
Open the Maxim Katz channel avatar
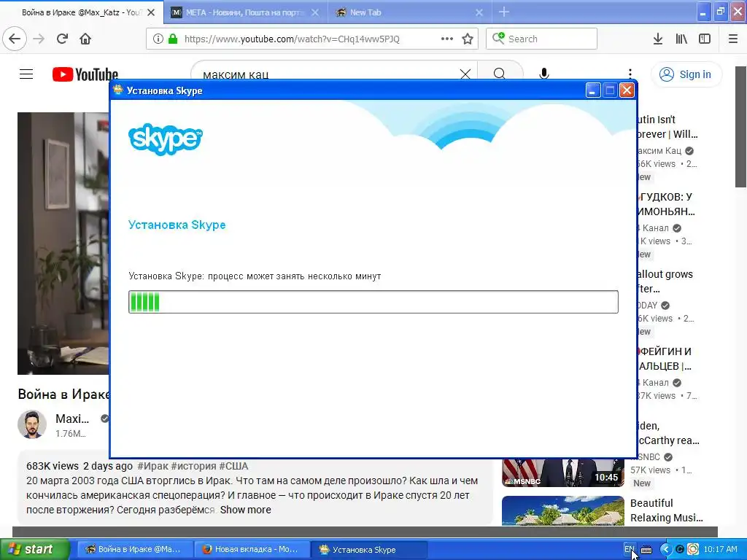[x=32, y=424]
